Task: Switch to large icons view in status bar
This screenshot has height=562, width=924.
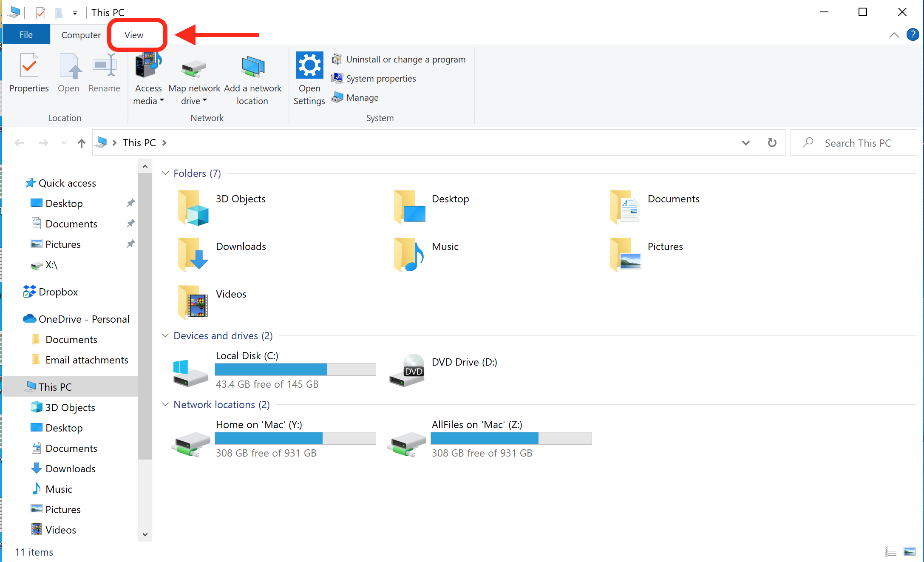Action: tap(910, 551)
